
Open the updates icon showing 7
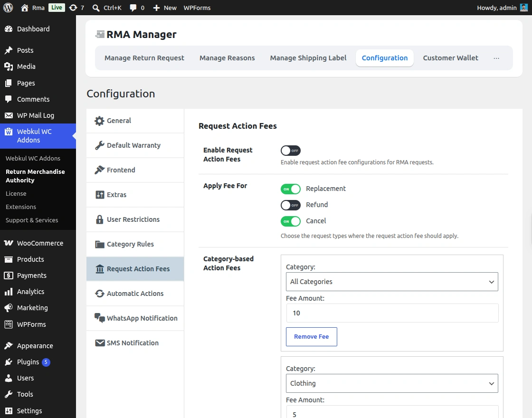click(73, 8)
